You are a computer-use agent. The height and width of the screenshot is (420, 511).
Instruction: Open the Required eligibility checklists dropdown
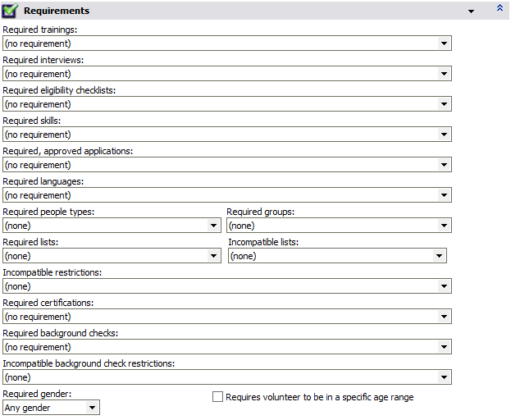pyautogui.click(x=444, y=104)
